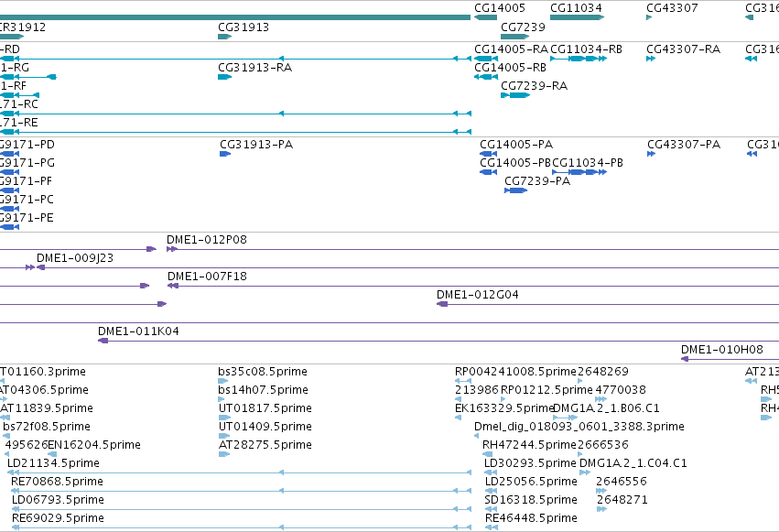
Task: Click the G9171-PC protein label
Action: pyautogui.click(x=27, y=200)
